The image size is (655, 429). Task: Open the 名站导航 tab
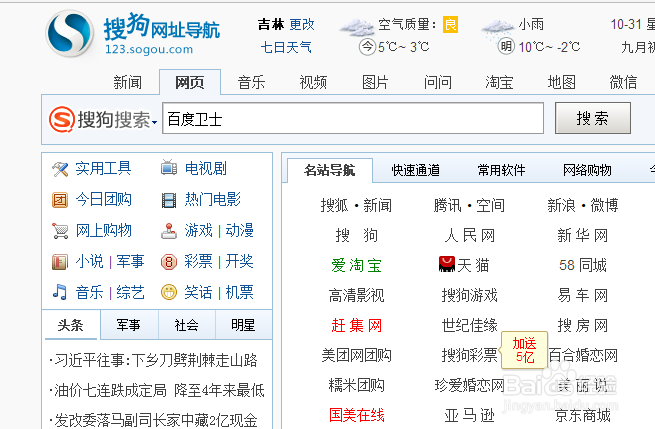pos(330,170)
